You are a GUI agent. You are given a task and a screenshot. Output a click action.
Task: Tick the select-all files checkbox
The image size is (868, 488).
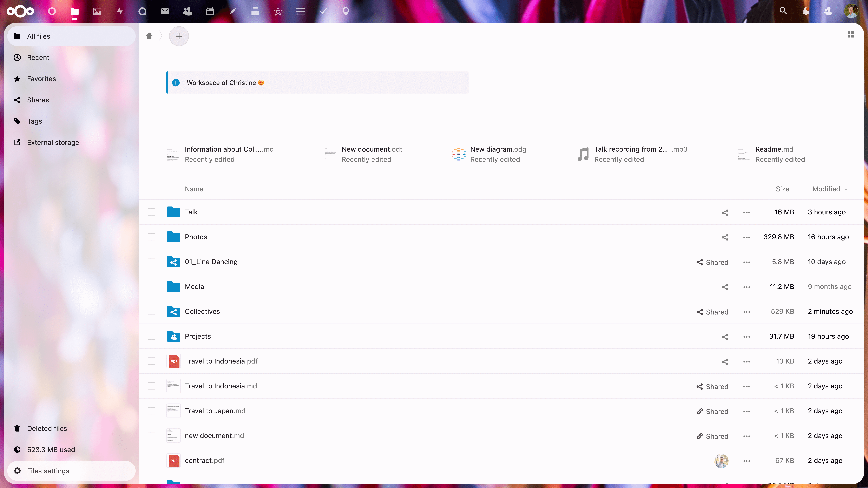click(151, 189)
